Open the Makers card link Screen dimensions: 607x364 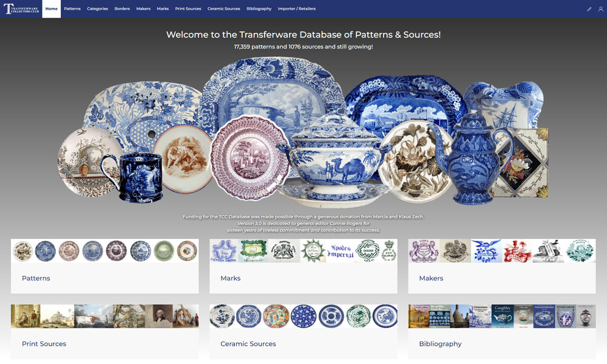[431, 278]
